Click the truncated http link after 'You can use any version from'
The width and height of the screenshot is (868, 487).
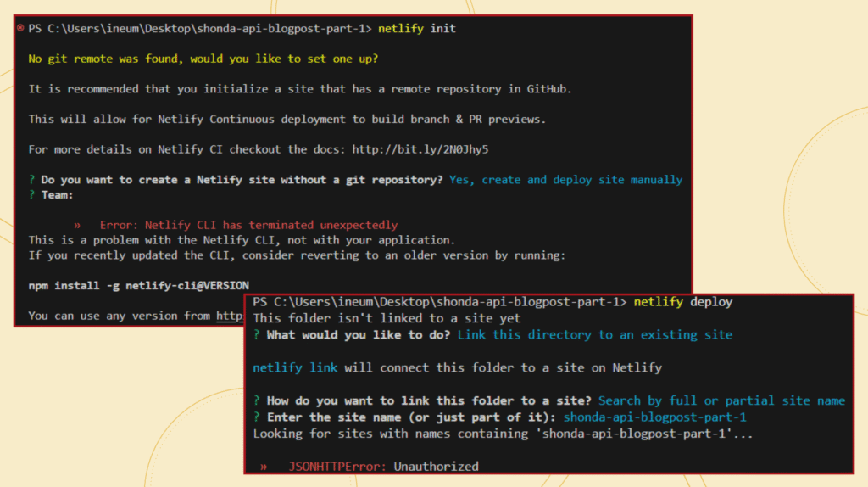(230, 316)
